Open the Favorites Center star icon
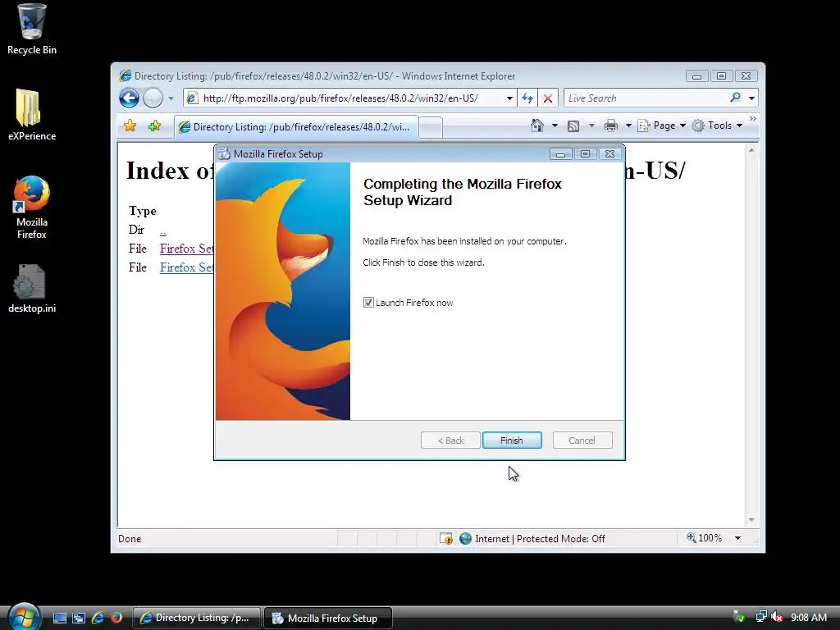Image resolution: width=840 pixels, height=630 pixels. tap(130, 126)
